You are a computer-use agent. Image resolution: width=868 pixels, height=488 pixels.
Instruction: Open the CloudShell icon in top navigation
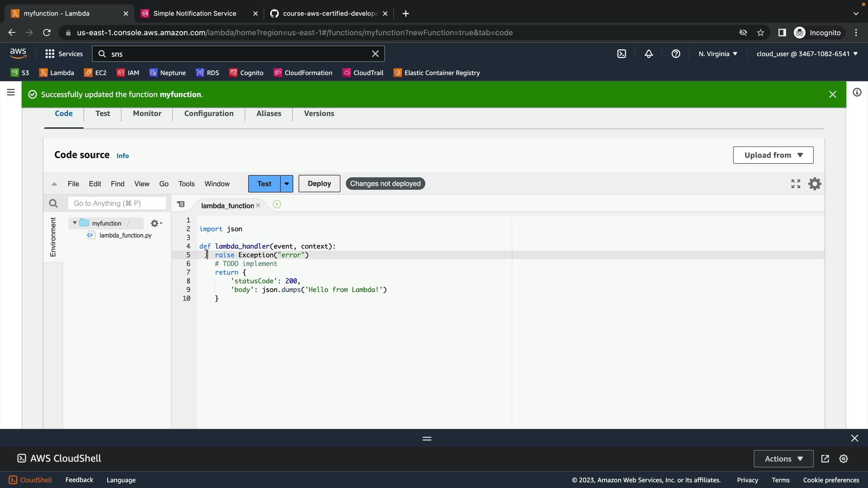[x=622, y=54]
